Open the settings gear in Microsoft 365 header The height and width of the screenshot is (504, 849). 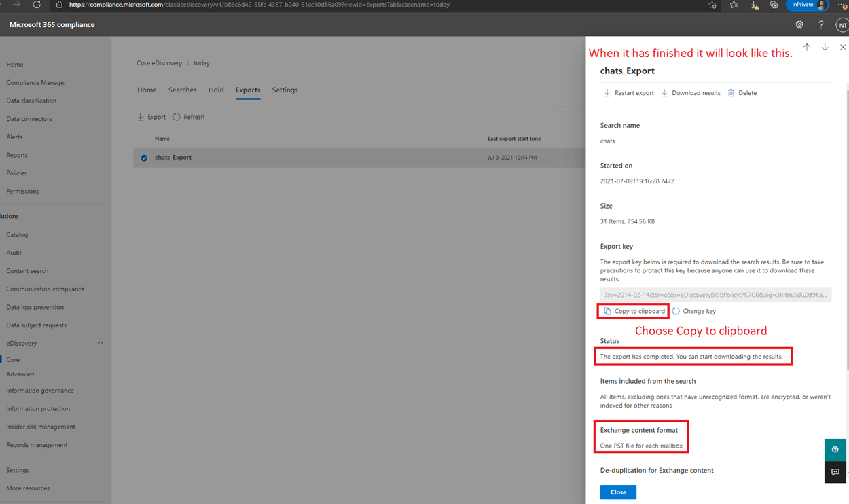coord(799,24)
